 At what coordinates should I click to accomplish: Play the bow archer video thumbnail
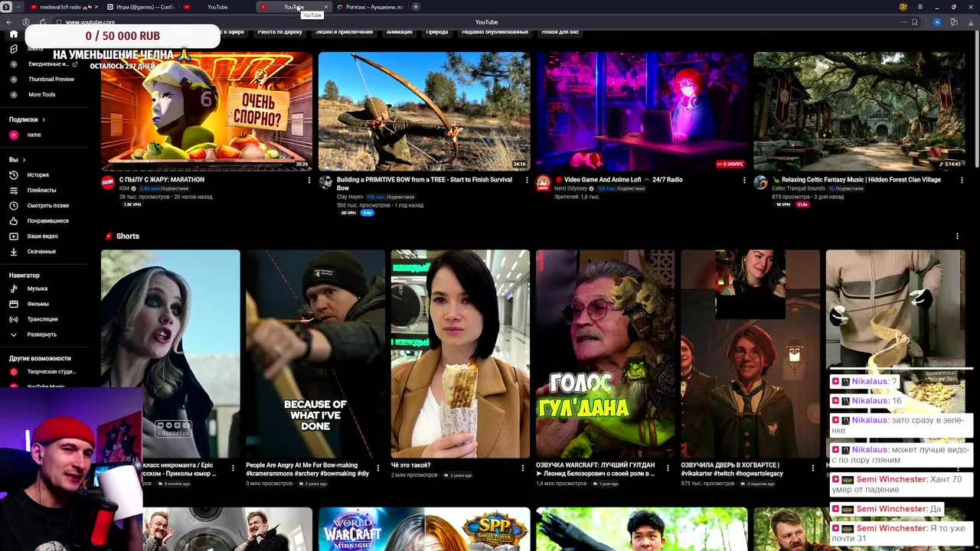click(424, 111)
